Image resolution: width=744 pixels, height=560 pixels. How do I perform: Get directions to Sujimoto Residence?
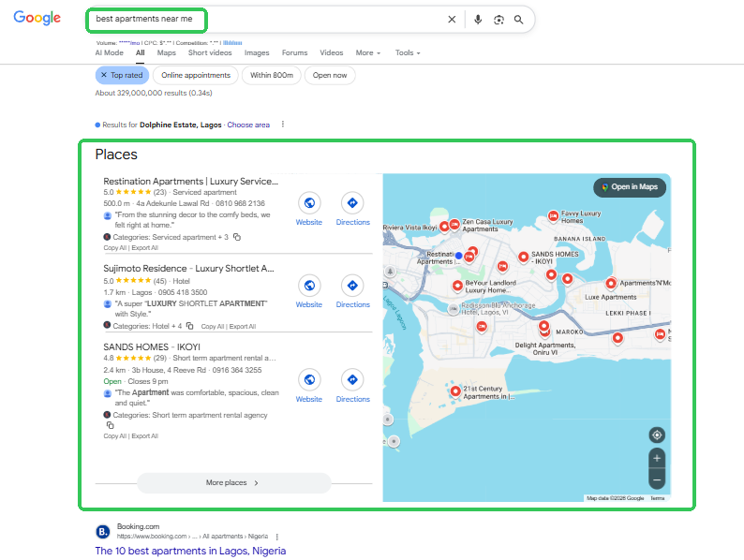click(352, 285)
